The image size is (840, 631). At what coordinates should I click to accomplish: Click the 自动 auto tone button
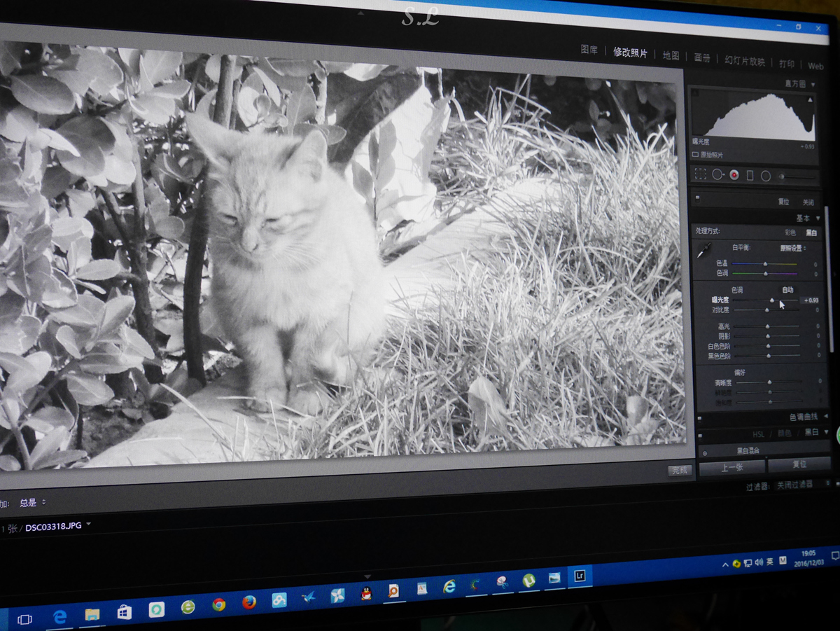coord(787,289)
